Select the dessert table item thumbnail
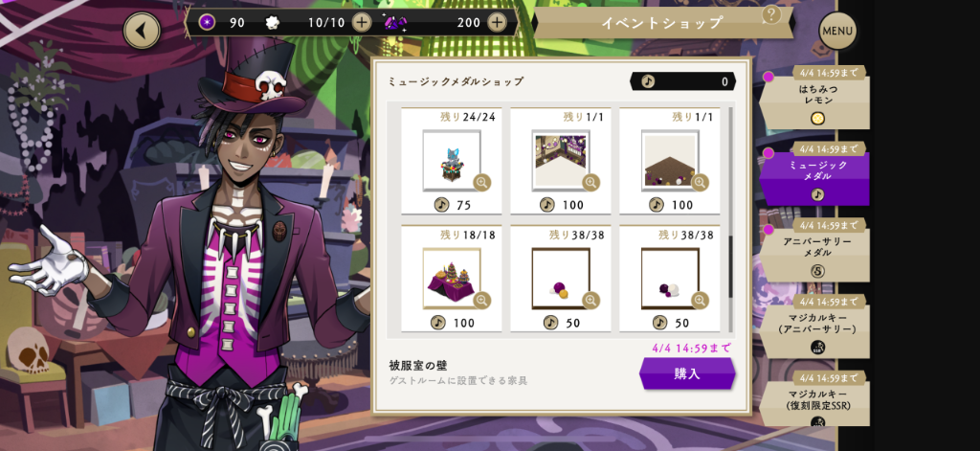This screenshot has height=451, width=980. point(452,278)
